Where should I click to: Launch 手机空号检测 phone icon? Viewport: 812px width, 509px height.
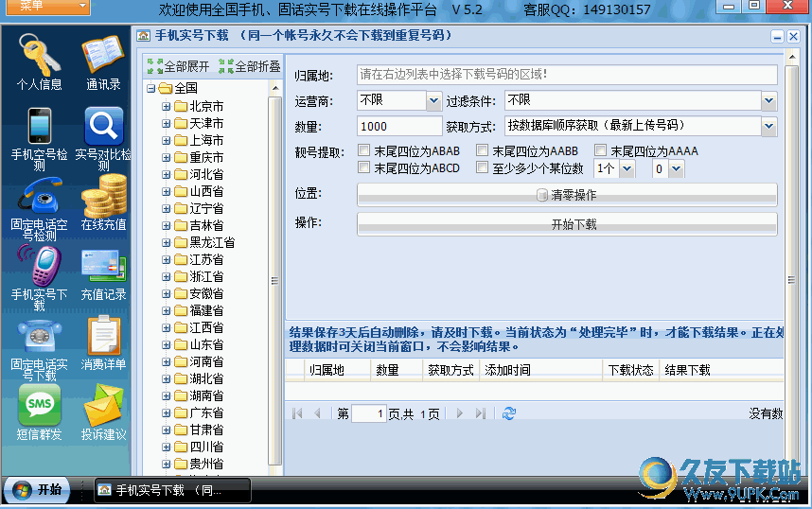tap(40, 126)
